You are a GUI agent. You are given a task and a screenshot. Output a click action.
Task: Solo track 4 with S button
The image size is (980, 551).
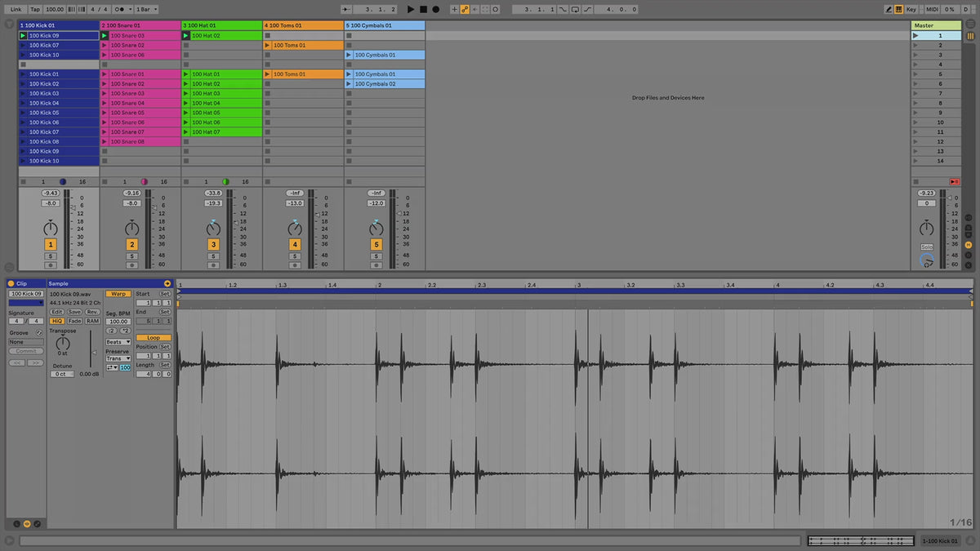coord(295,256)
